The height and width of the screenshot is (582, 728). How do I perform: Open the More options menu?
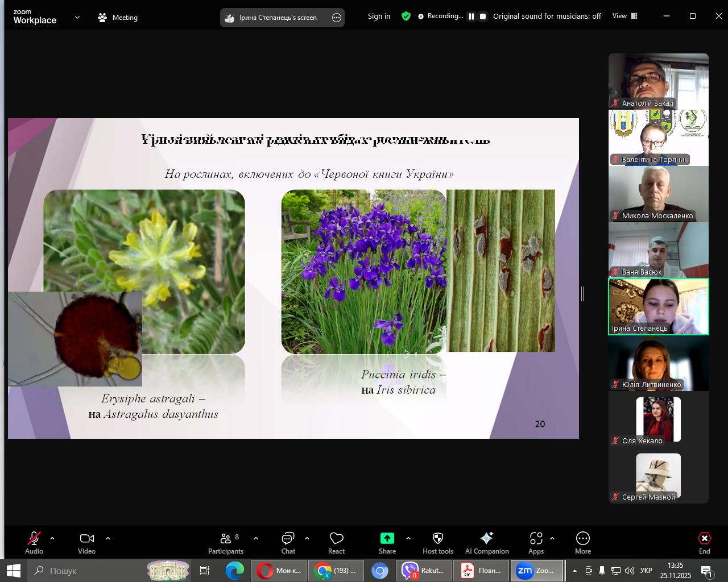582,542
